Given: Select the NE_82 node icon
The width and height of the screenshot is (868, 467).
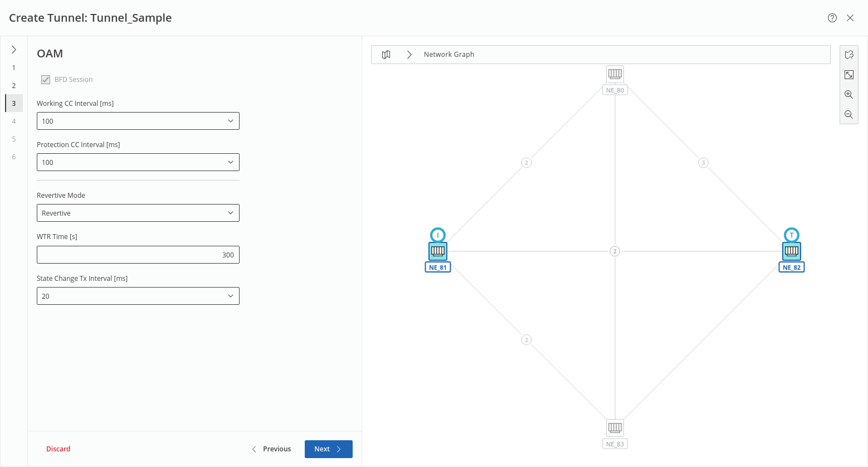Looking at the screenshot, I should pyautogui.click(x=792, y=251).
